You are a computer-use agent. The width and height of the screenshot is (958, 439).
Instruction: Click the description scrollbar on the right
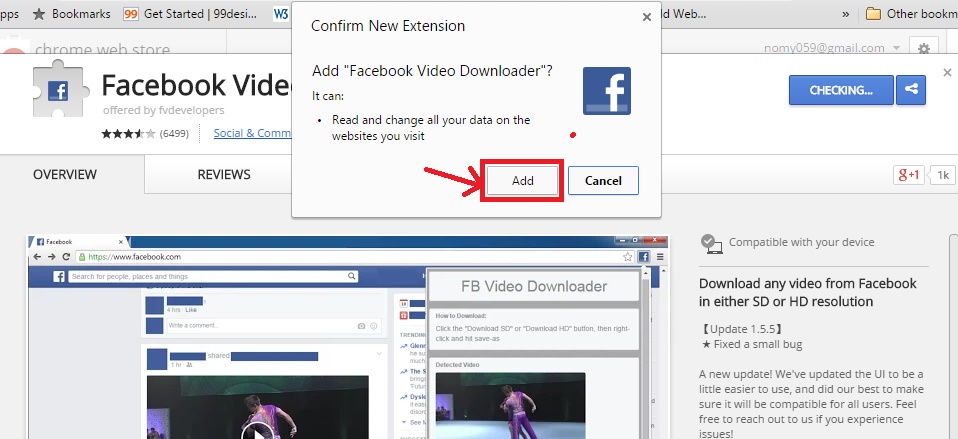[x=954, y=336]
